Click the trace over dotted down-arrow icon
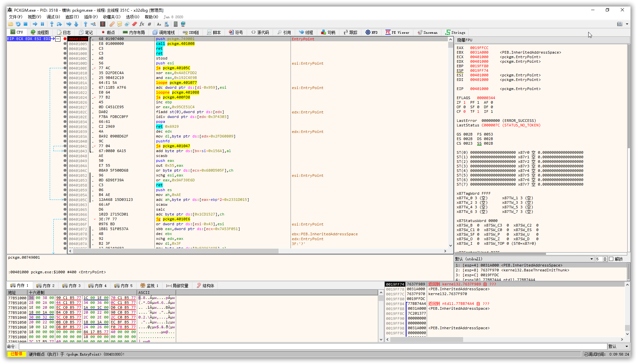The image size is (637, 364). [x=76, y=24]
